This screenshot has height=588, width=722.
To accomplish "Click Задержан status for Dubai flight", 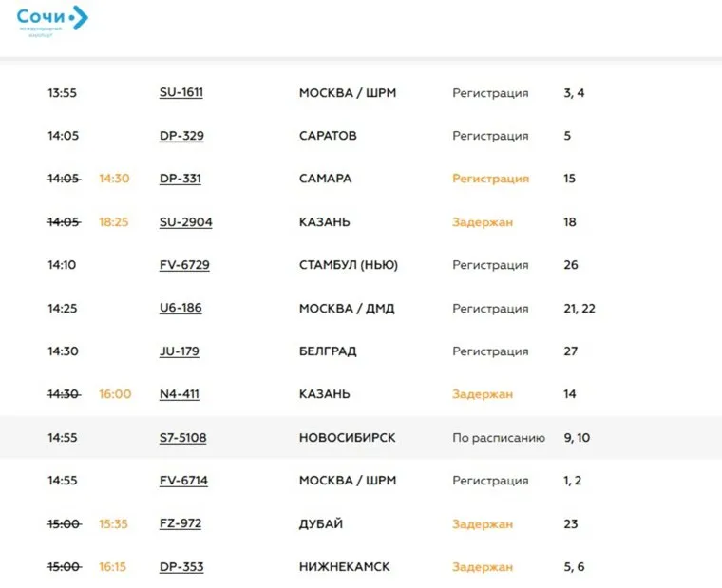I will point(482,524).
